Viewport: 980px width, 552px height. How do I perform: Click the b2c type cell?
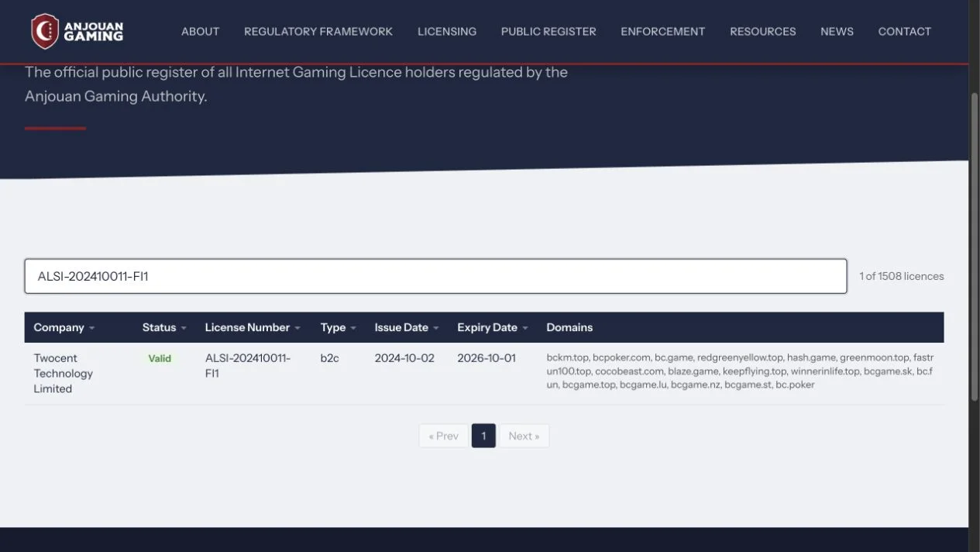330,358
